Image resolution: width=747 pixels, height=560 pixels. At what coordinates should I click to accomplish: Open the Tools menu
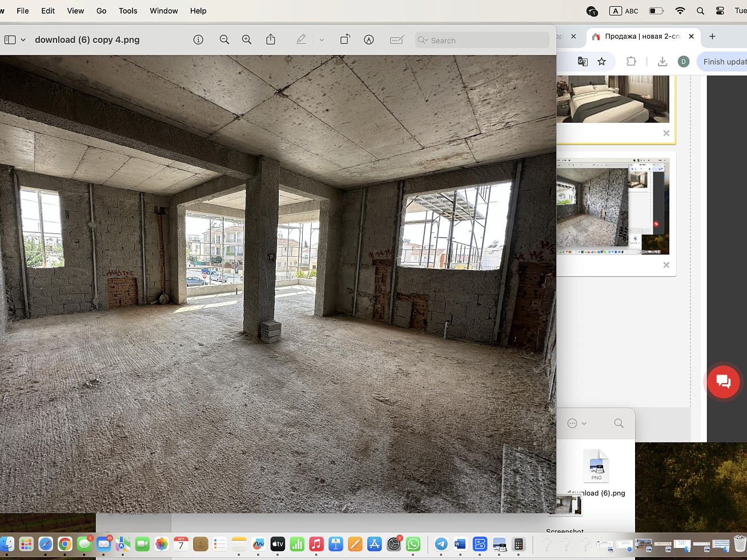(x=128, y=11)
